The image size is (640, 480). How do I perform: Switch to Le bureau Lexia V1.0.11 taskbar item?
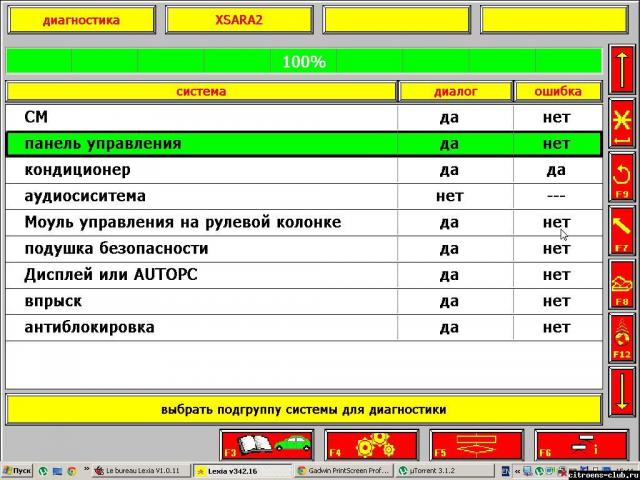coord(142,471)
